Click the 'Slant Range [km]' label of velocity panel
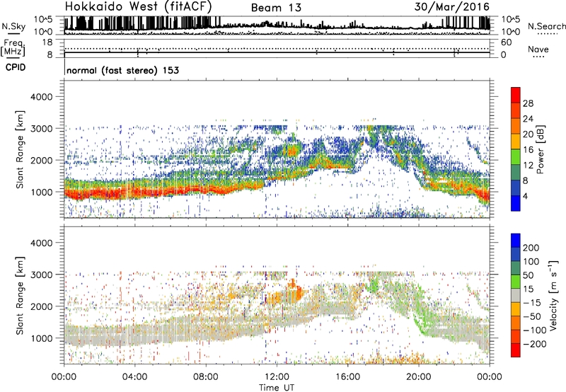Image resolution: width=566 pixels, height=392 pixels. [20, 296]
